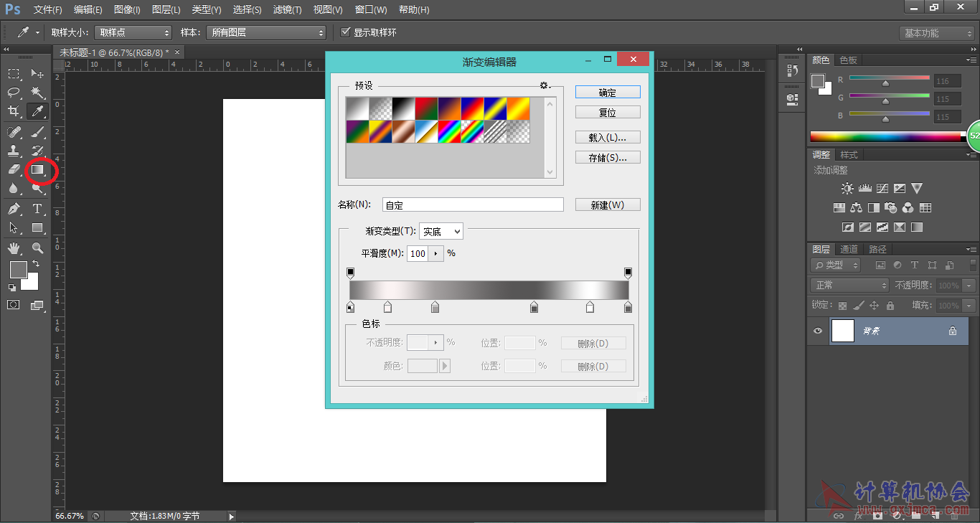Open the 图像(I) menu
The image size is (980, 523).
click(127, 10)
